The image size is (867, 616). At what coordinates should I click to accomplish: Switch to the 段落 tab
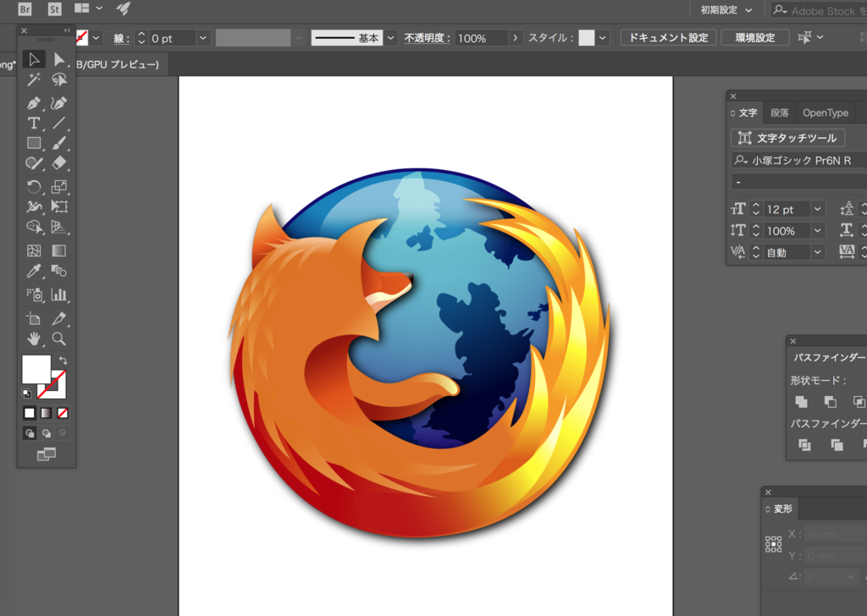tap(779, 113)
